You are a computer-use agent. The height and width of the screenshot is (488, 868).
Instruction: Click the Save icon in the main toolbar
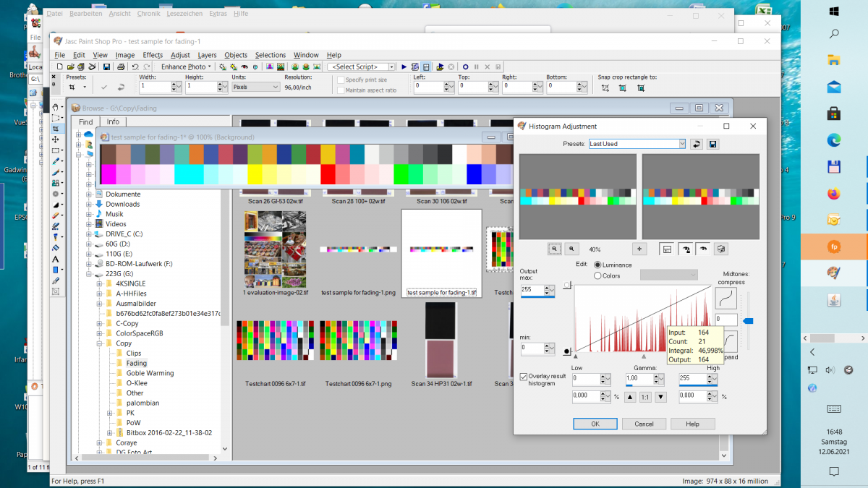106,67
